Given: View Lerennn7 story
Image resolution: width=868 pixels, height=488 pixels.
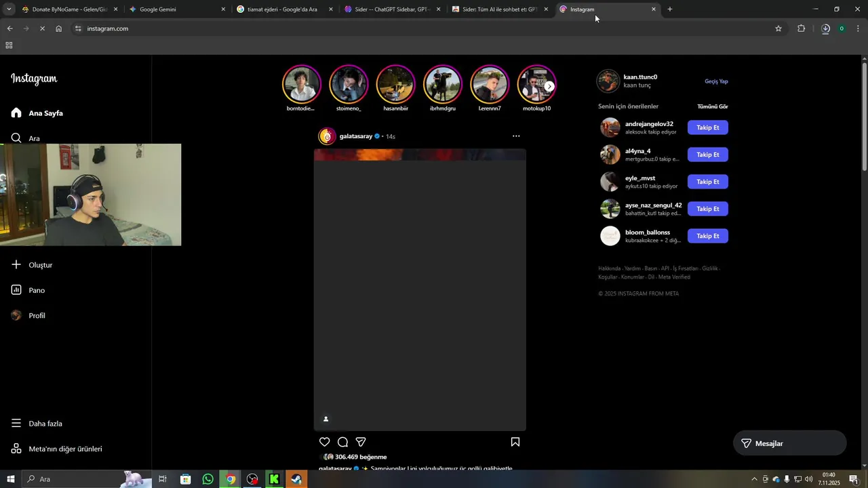Looking at the screenshot, I should (490, 85).
